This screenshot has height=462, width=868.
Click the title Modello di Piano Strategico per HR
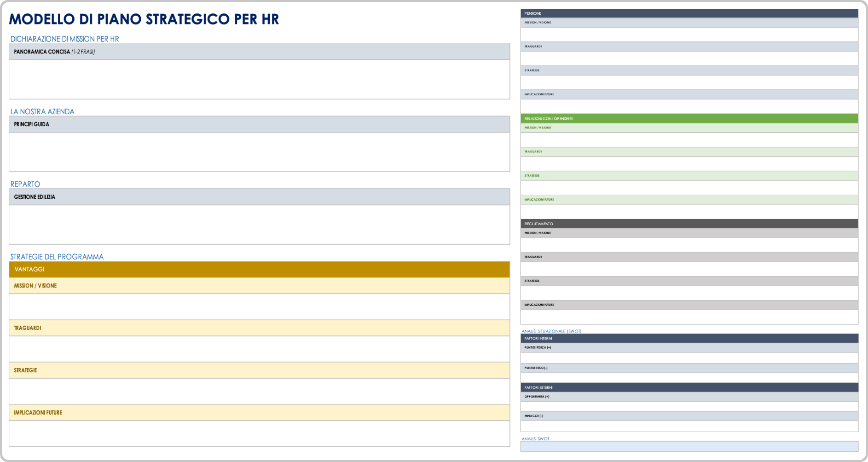pos(144,19)
